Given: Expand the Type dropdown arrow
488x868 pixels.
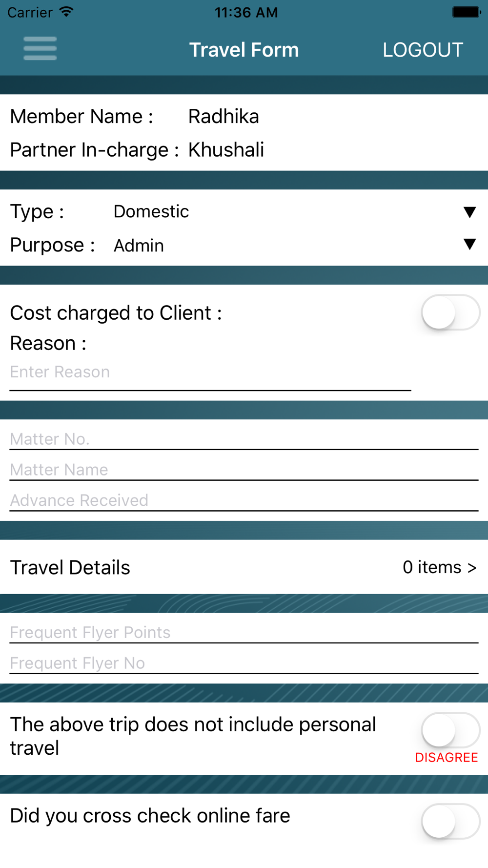Looking at the screenshot, I should tap(469, 212).
